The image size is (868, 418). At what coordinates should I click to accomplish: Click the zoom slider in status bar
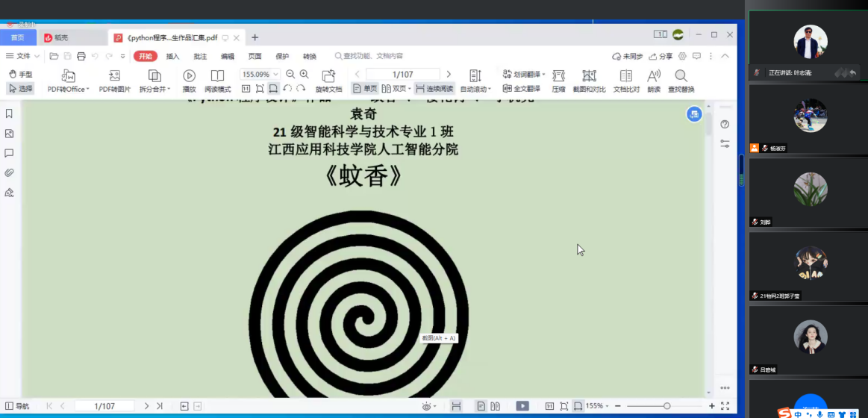pos(666,406)
